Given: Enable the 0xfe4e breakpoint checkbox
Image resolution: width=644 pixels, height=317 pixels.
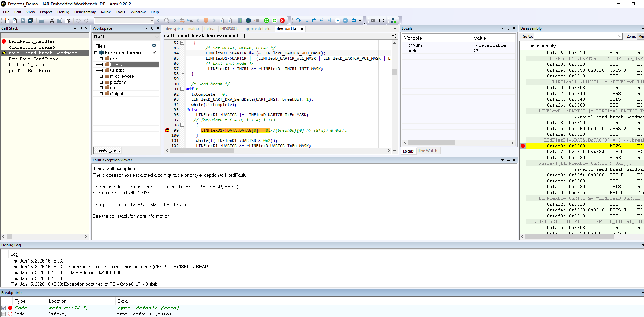Looking at the screenshot, I should click(x=3, y=314).
